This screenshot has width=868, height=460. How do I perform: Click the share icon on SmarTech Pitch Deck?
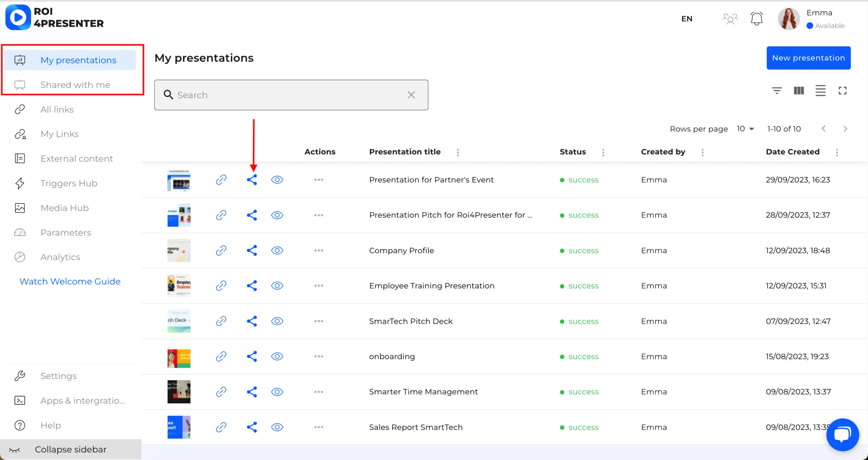click(x=250, y=321)
